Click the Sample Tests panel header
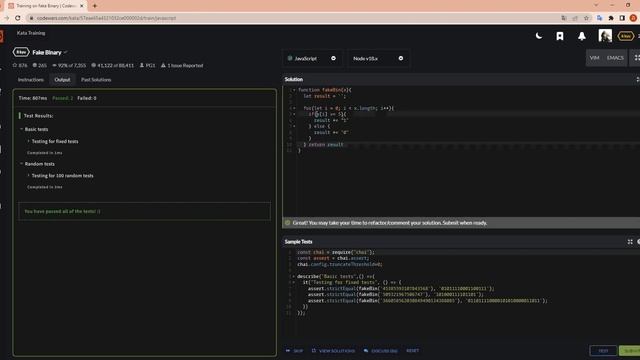640x360 pixels. (x=298, y=242)
